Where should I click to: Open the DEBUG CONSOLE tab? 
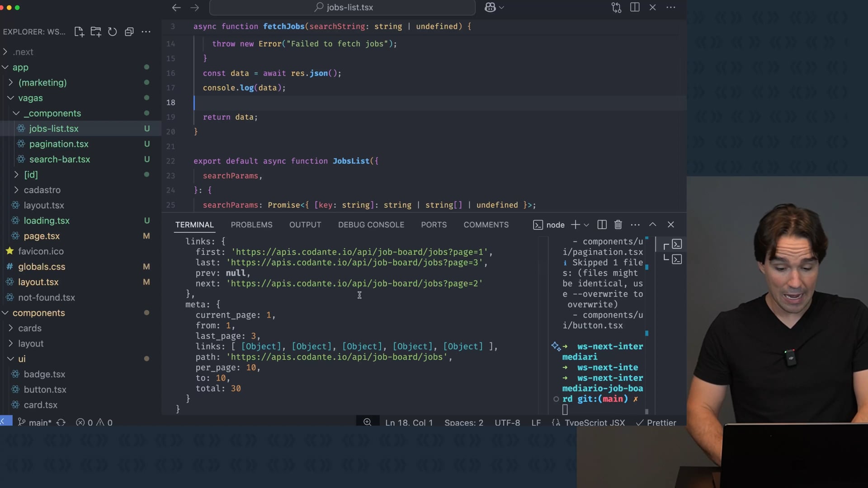click(371, 225)
